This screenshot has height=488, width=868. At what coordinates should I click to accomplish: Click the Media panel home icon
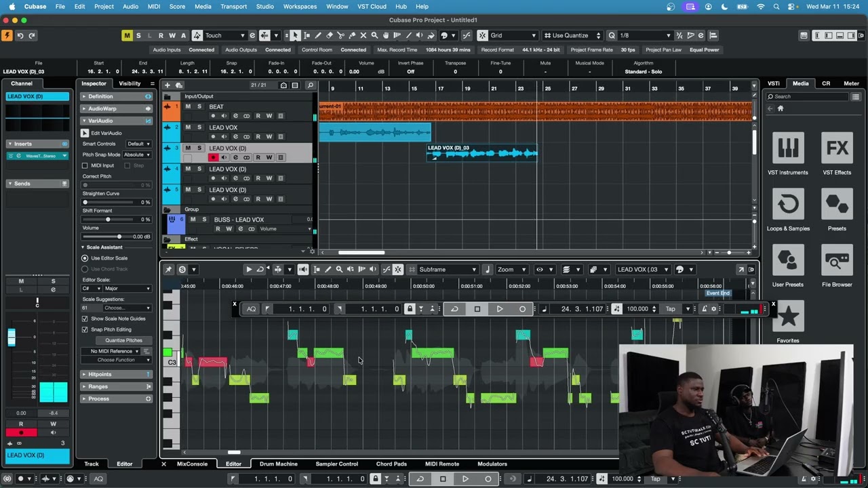pyautogui.click(x=781, y=108)
